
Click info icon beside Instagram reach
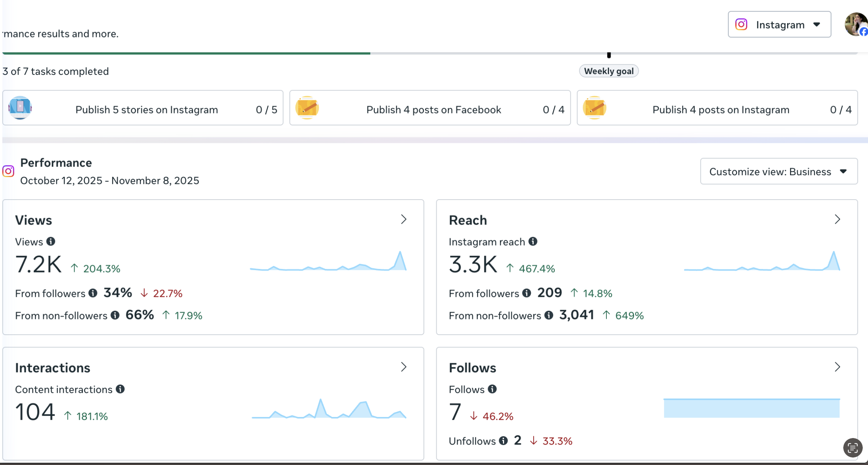[x=533, y=241]
